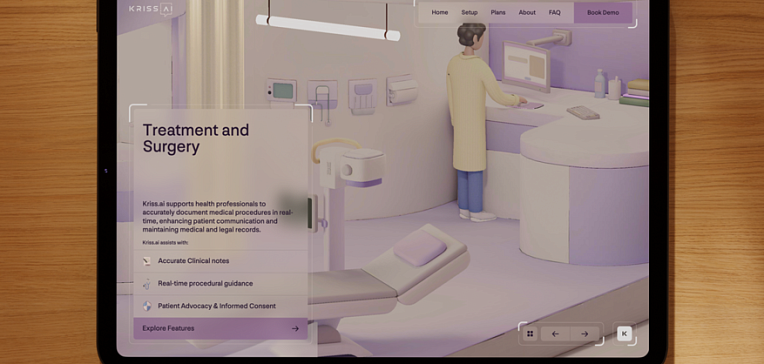The width and height of the screenshot is (764, 364).
Task: Click the Accurate Clinical notes icon
Action: pos(147,261)
